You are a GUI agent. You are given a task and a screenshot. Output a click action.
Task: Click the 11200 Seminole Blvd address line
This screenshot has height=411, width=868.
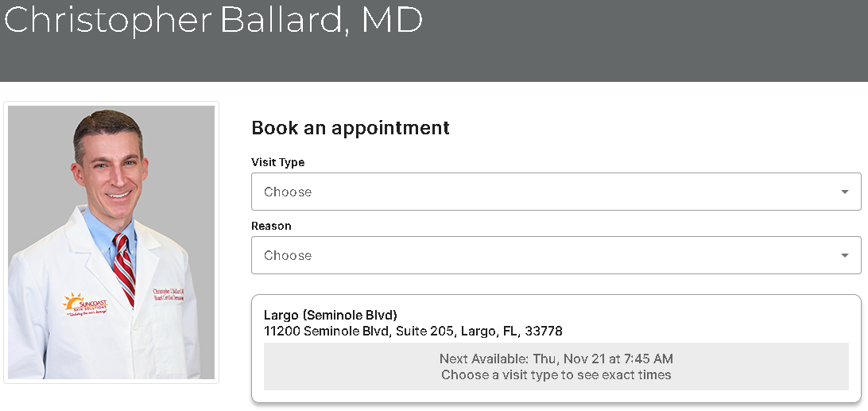413,332
